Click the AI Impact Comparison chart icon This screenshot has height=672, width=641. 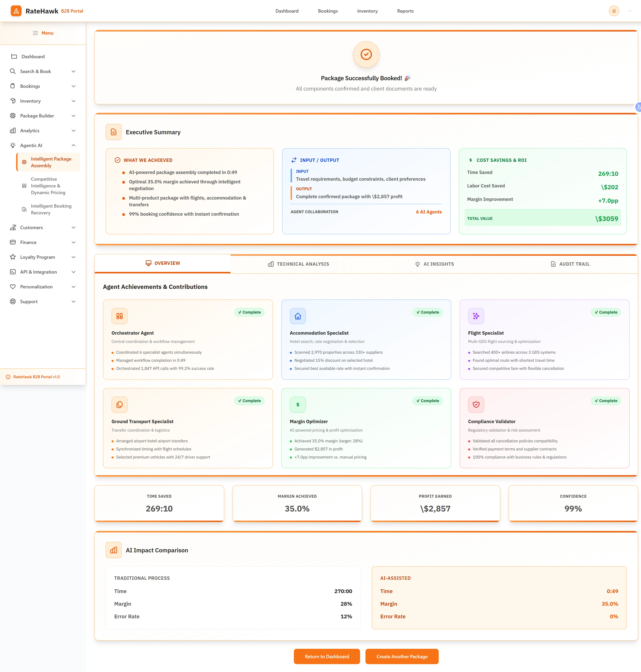pyautogui.click(x=113, y=550)
